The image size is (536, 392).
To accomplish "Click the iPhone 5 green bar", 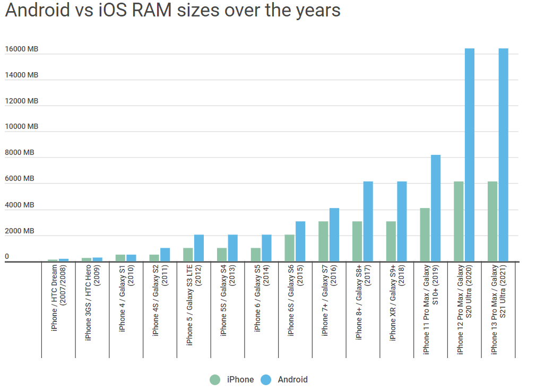I will [x=188, y=255].
